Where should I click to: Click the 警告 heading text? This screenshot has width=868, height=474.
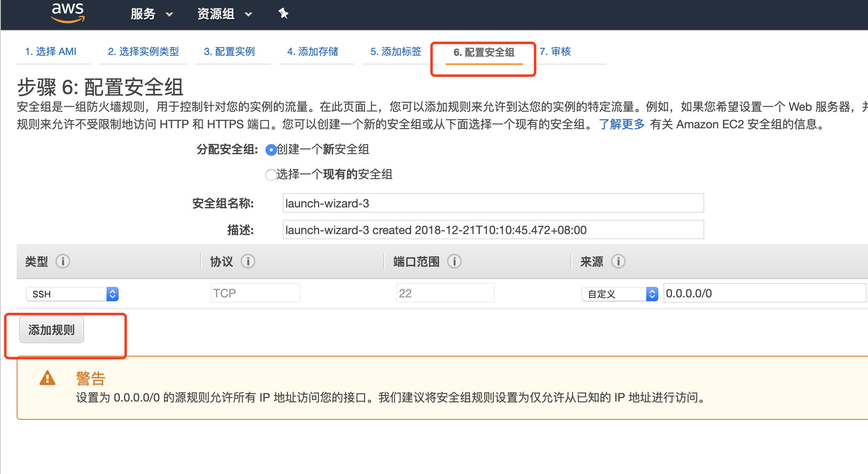(90, 379)
